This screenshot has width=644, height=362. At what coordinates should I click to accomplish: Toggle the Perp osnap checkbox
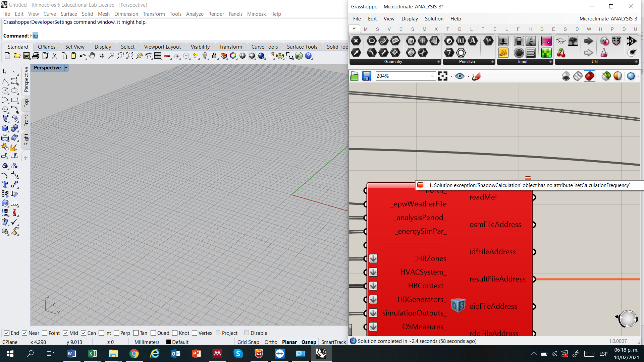click(x=117, y=333)
